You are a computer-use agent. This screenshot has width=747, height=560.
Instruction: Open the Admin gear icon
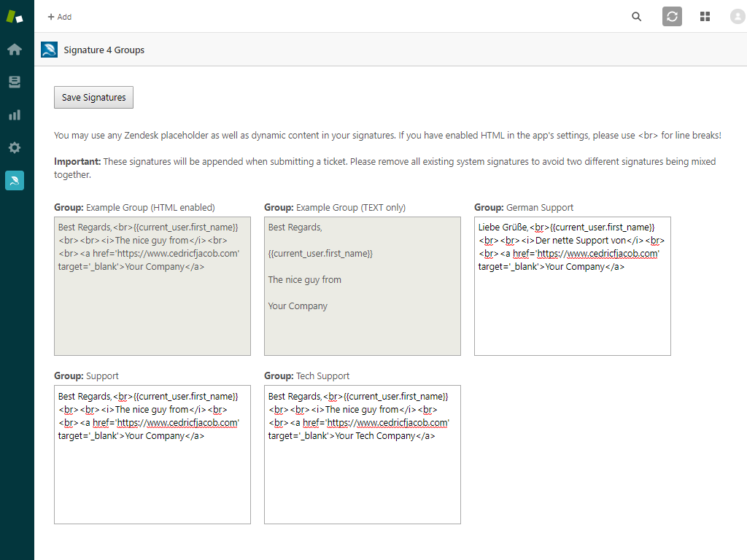pos(15,147)
